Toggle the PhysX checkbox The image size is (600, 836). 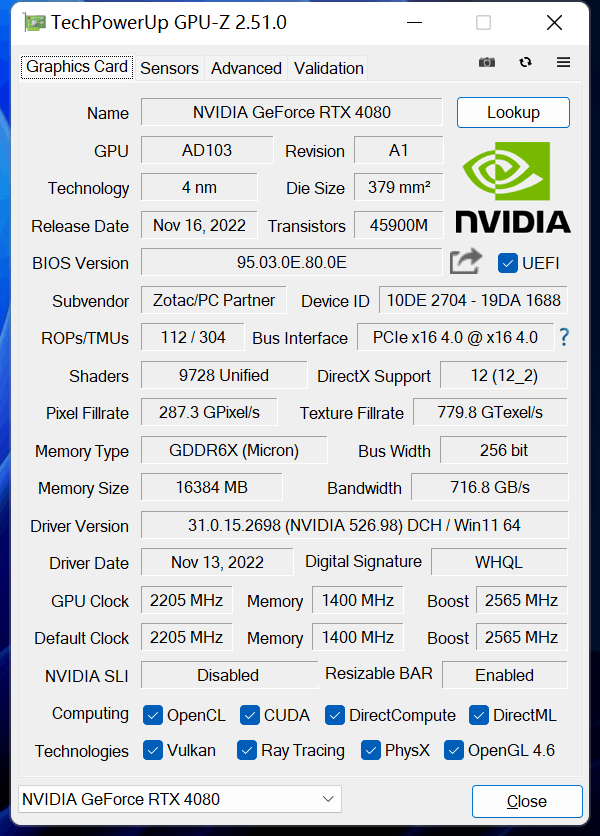[x=371, y=750]
